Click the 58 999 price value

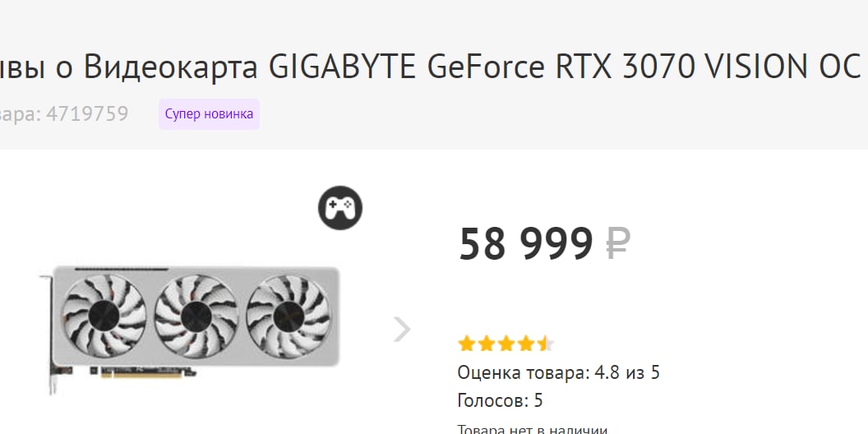pyautogui.click(x=525, y=244)
